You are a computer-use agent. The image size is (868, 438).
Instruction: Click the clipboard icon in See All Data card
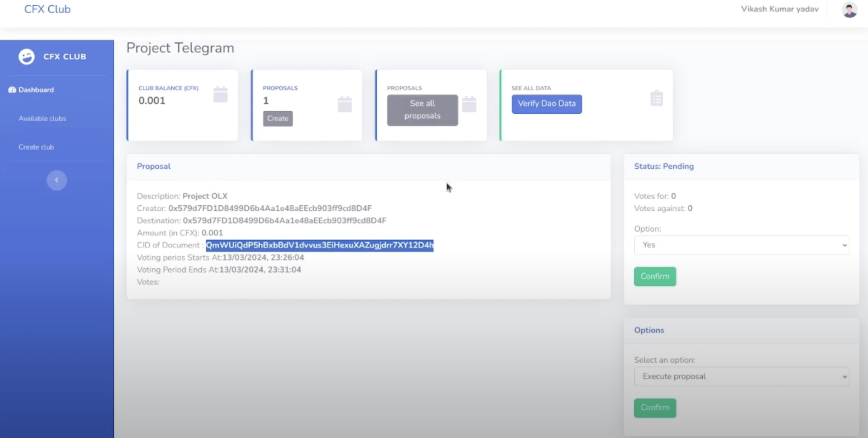pyautogui.click(x=656, y=98)
